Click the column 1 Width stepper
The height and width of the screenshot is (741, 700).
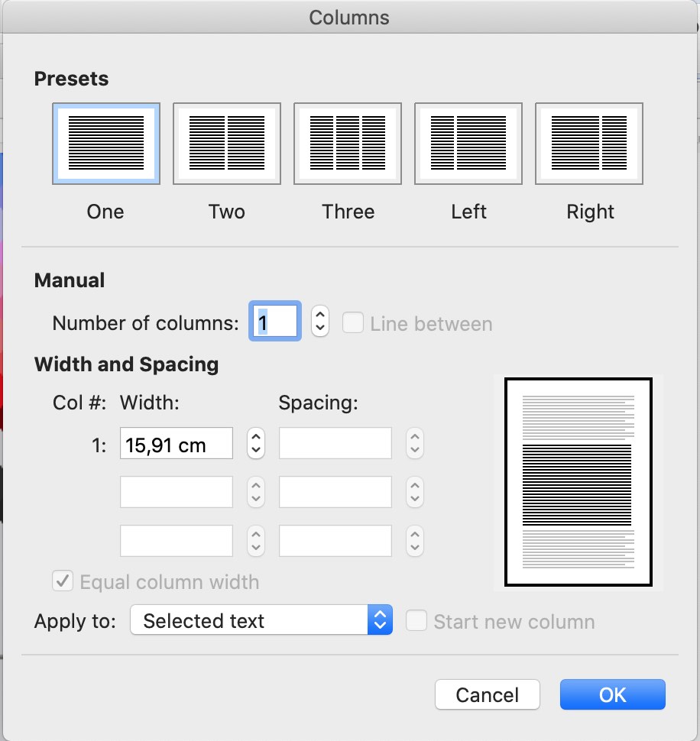(256, 443)
